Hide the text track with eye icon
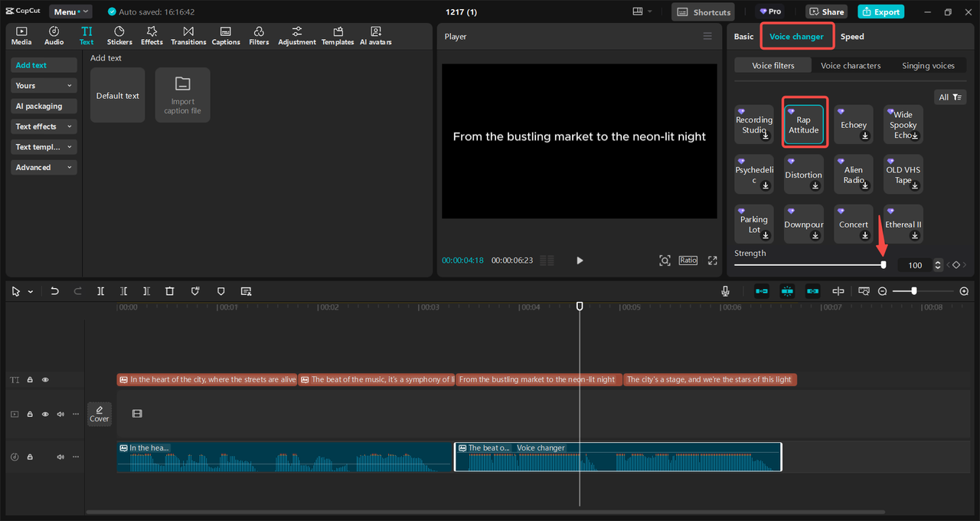 coord(45,379)
